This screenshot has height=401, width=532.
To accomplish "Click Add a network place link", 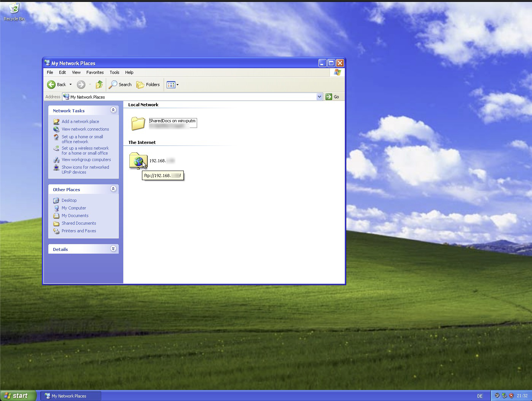I will tap(80, 121).
